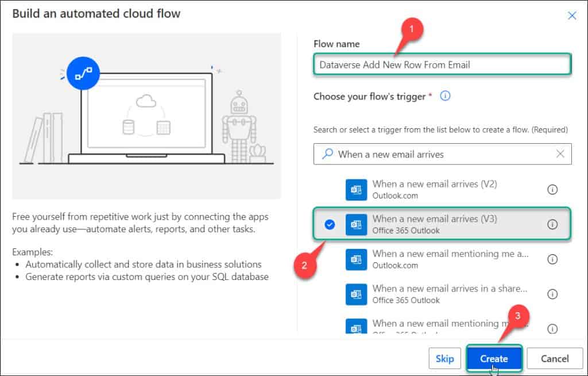Click the laptop cloud flow illustration
Image resolution: width=588 pixels, height=376 pixels.
tap(146, 116)
